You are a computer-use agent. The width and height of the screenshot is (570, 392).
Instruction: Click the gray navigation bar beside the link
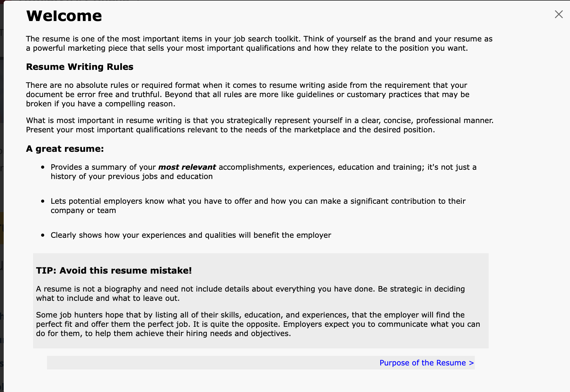click(213, 363)
